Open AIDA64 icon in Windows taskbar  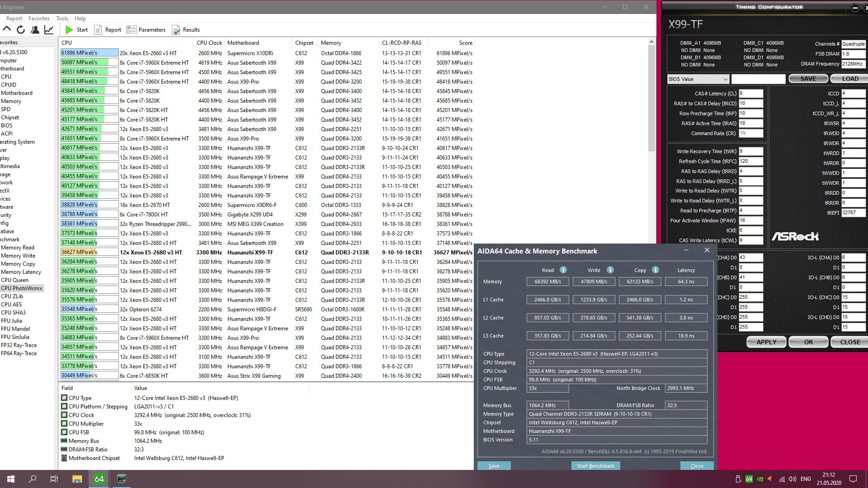(99, 479)
